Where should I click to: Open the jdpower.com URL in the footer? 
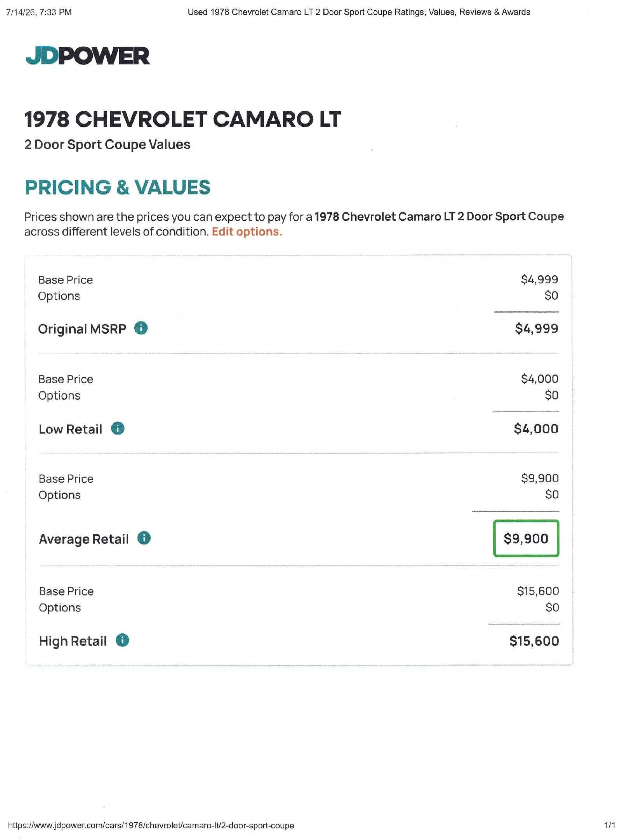pos(151,825)
